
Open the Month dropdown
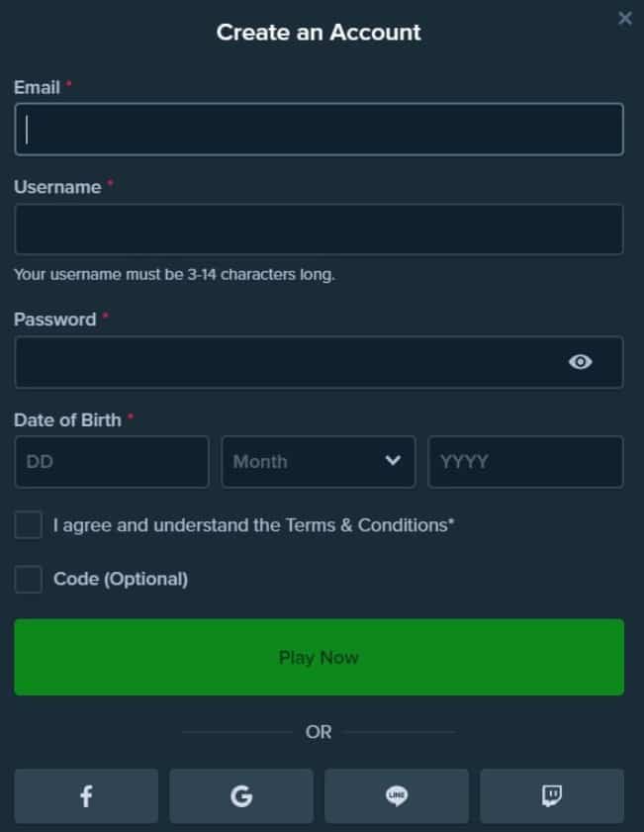point(307,462)
